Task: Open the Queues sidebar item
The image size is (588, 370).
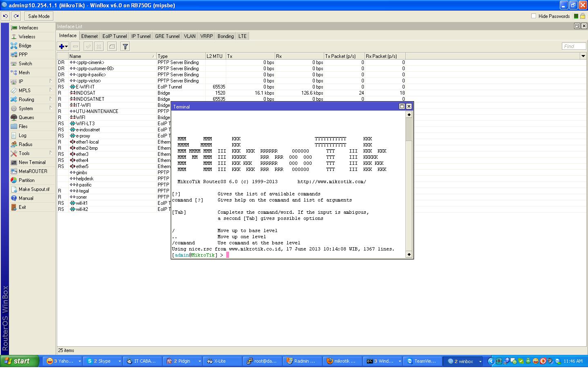Action: (x=33, y=117)
